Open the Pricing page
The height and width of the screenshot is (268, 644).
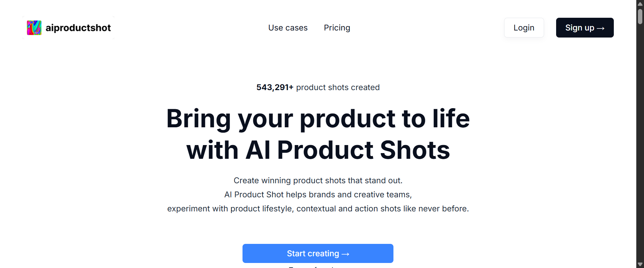pyautogui.click(x=337, y=28)
